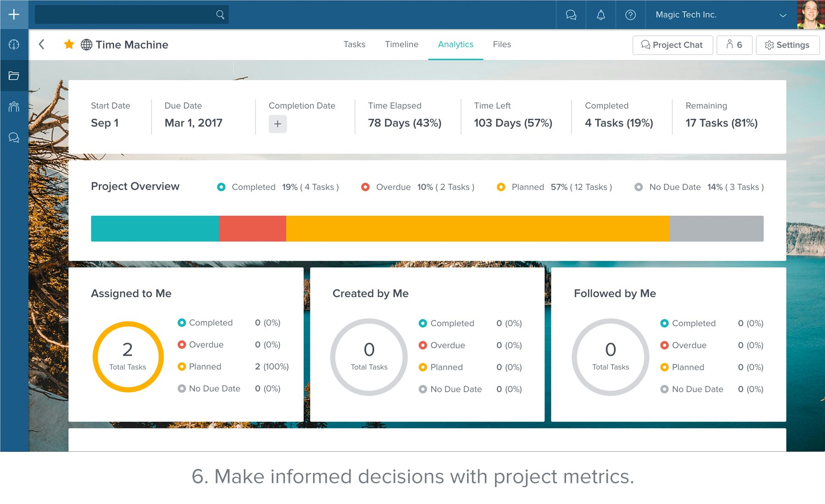This screenshot has width=825, height=504.
Task: Add completion date with plus button
Action: pos(278,124)
